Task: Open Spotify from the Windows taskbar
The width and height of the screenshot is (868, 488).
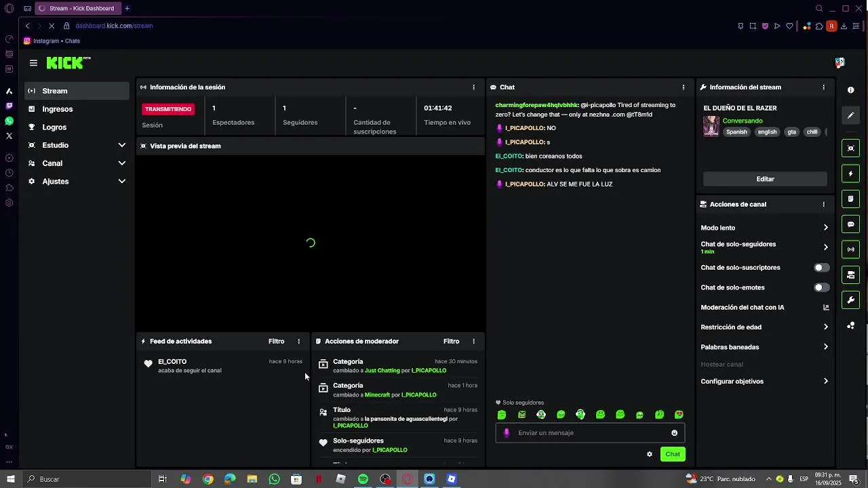Action: point(363,479)
